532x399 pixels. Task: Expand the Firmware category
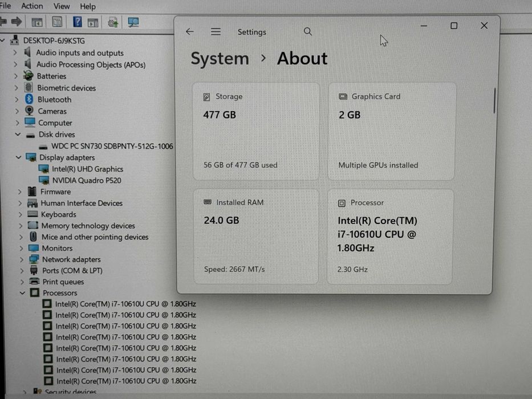pos(19,192)
